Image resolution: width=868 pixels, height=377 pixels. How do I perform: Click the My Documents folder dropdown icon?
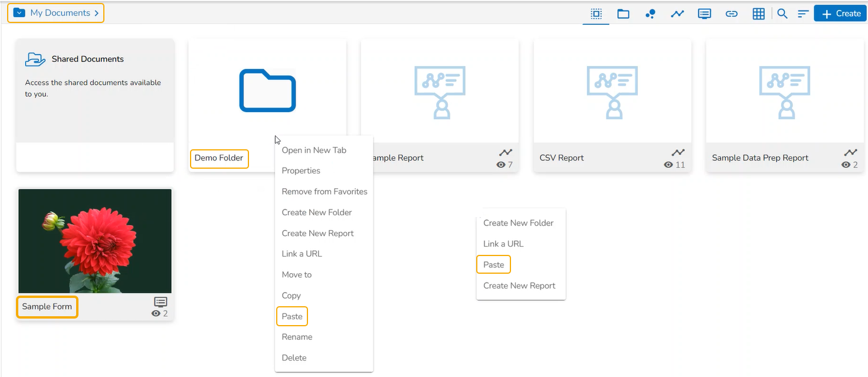click(19, 13)
